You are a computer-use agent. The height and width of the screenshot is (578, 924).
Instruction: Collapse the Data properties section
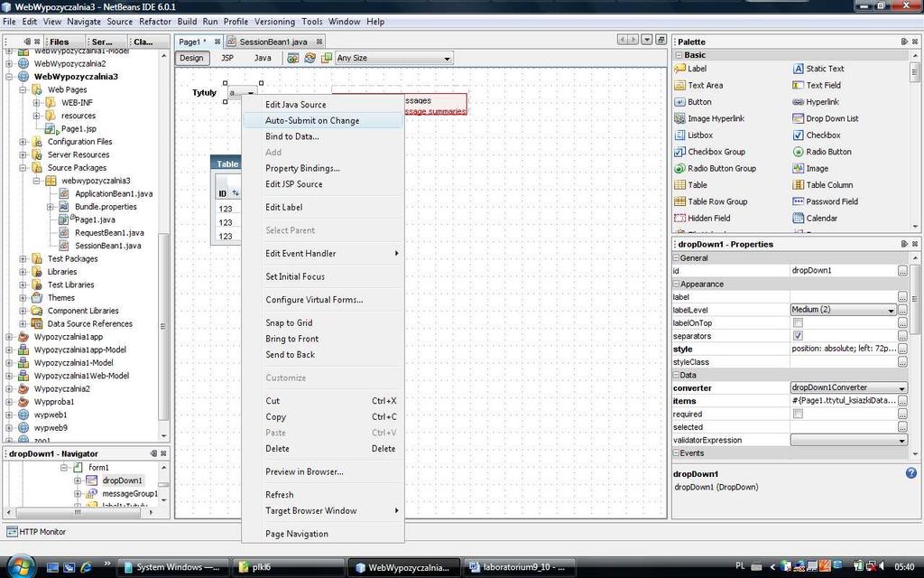coord(676,375)
